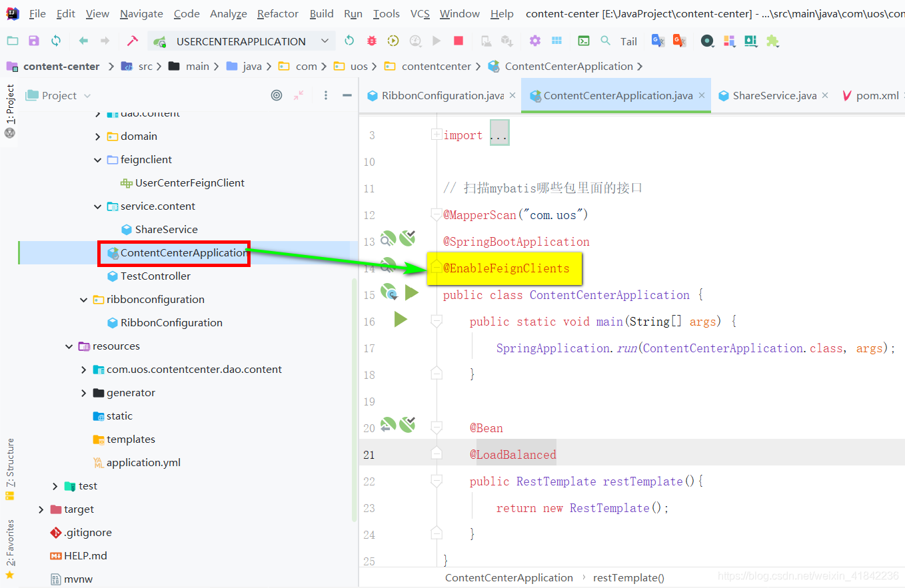Collapse the feignclient folder node
This screenshot has width=905, height=588.
tap(97, 160)
